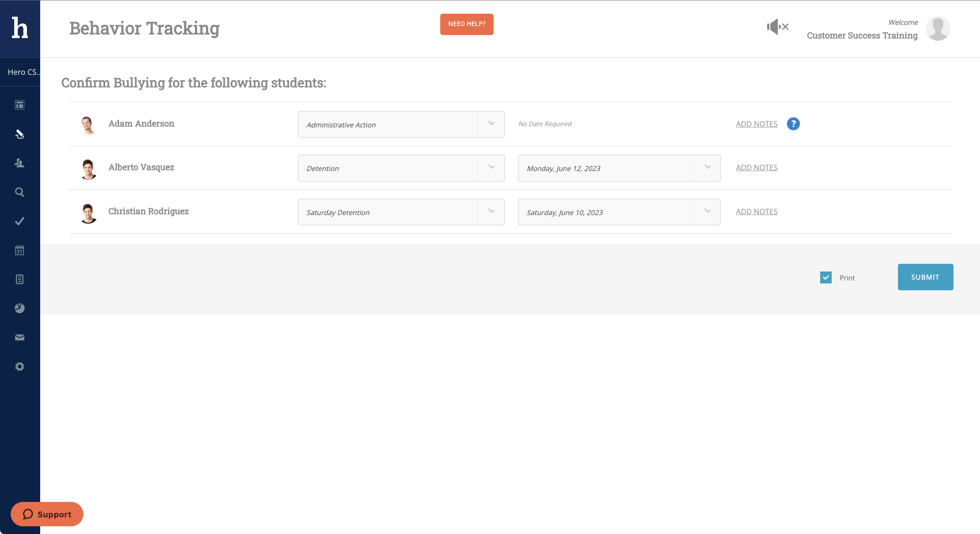The height and width of the screenshot is (534, 980).
Task: Click ADD NOTES for Adam Anderson
Action: [x=756, y=124]
